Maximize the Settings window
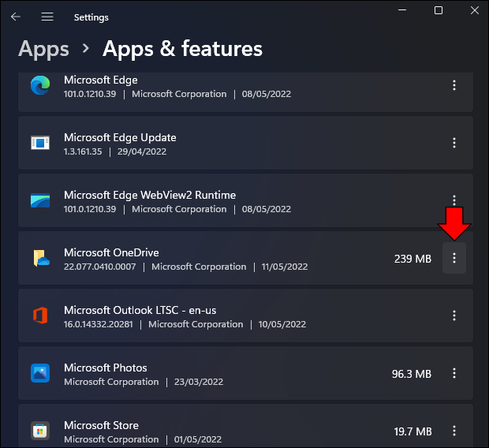Screen dimensions: 489x448 (x=439, y=10)
